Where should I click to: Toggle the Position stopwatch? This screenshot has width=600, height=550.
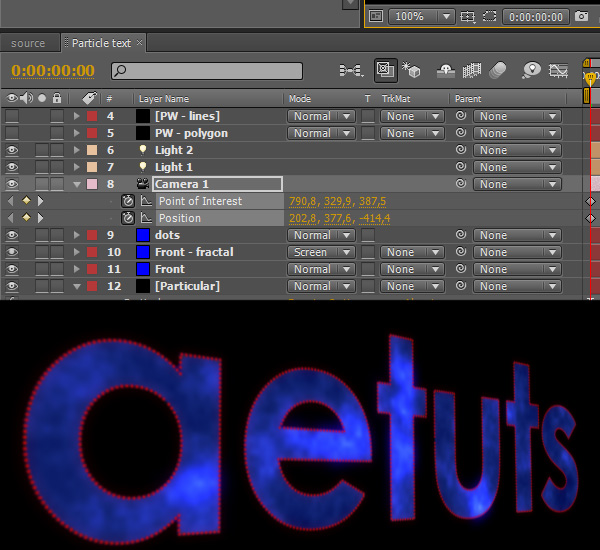[x=128, y=218]
